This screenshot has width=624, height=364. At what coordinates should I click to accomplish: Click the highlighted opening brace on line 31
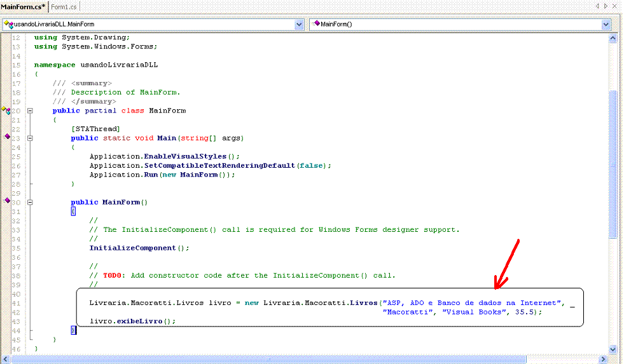pos(73,212)
